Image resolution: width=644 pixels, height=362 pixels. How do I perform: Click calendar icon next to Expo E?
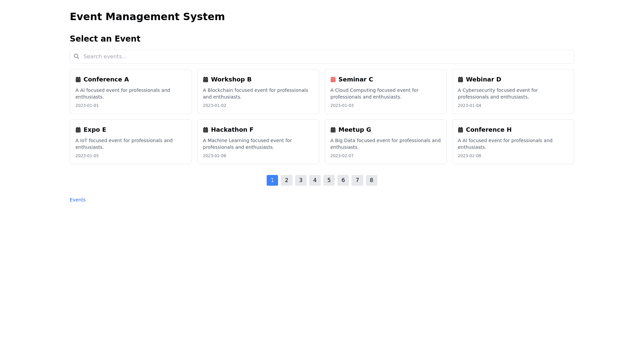(78, 130)
